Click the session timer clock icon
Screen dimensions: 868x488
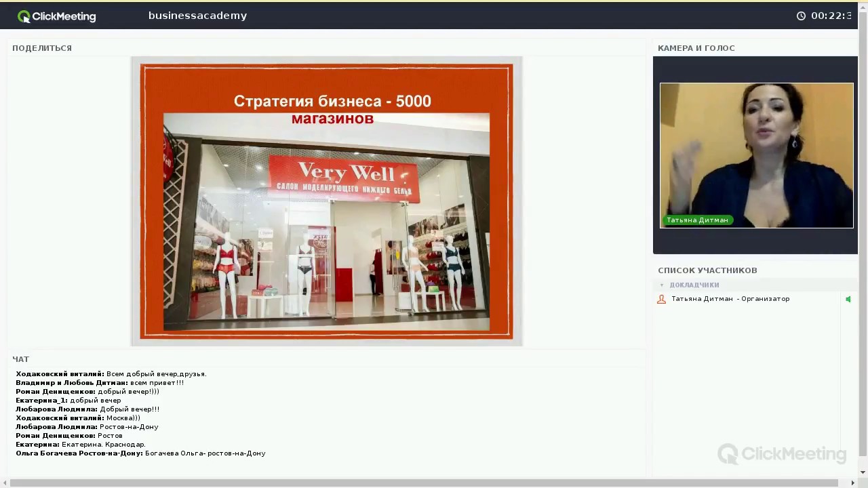(x=801, y=16)
